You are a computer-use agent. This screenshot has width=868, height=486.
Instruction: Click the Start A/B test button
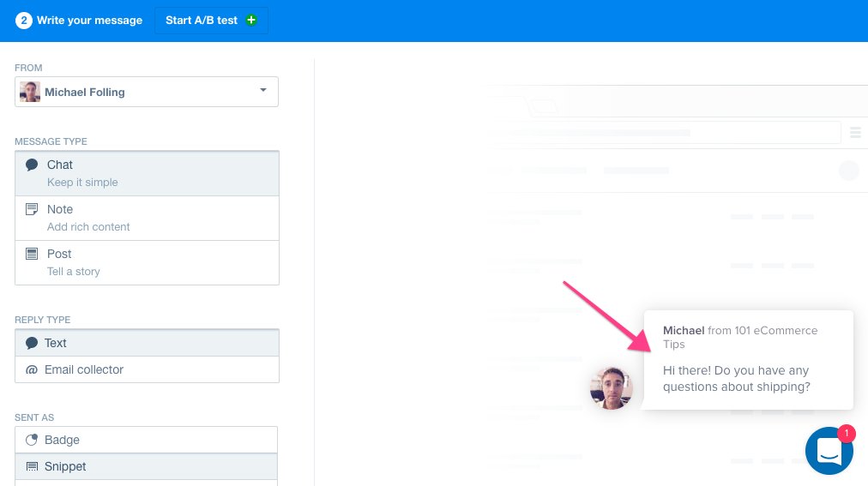tap(211, 21)
